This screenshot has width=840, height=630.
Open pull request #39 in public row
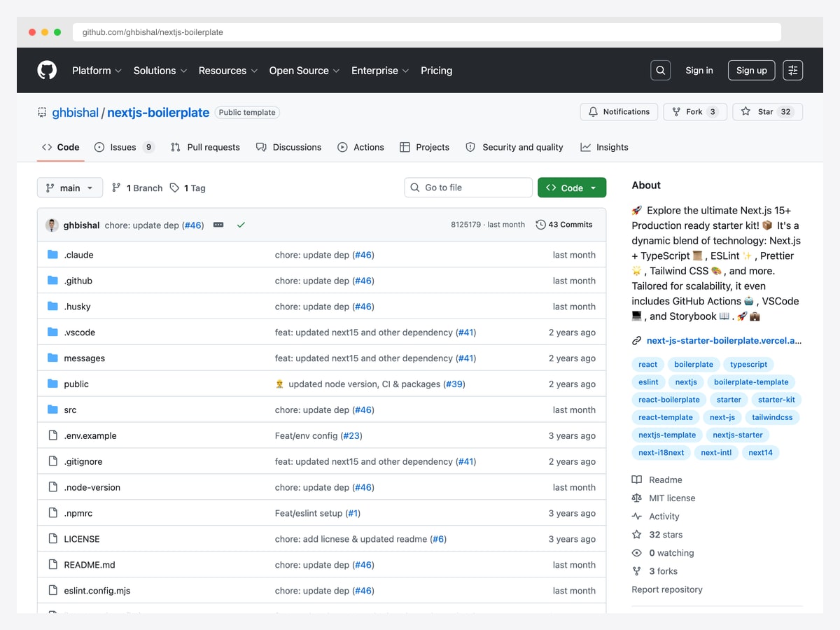coord(454,384)
